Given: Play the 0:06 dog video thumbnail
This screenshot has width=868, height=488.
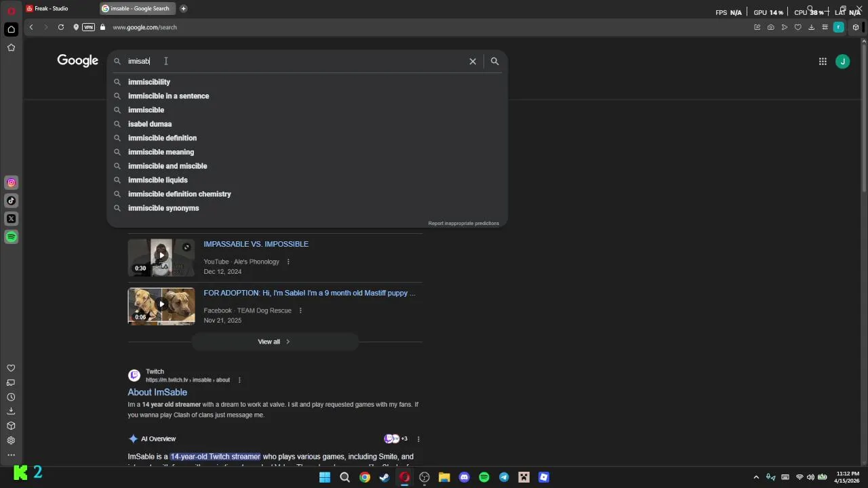Looking at the screenshot, I should coord(161,306).
